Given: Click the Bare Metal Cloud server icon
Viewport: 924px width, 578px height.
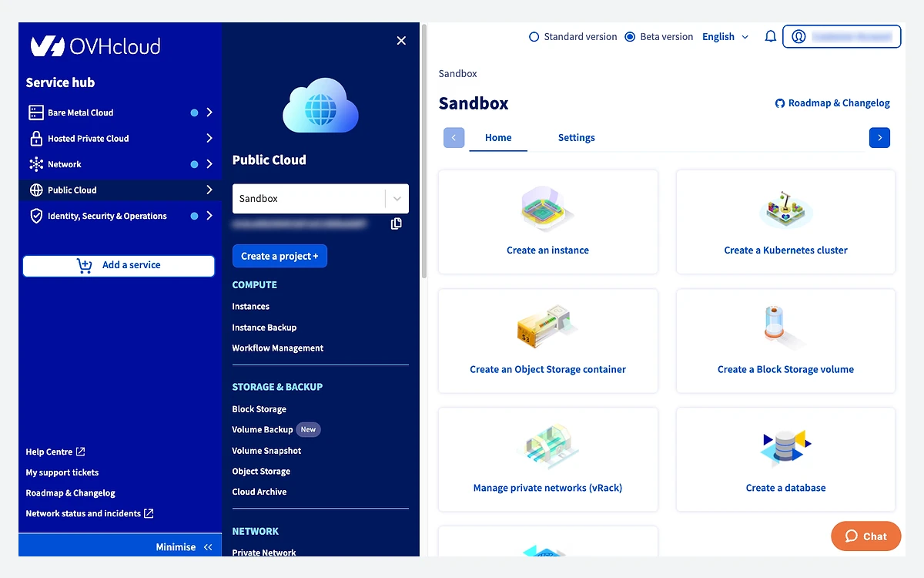Looking at the screenshot, I should (36, 113).
